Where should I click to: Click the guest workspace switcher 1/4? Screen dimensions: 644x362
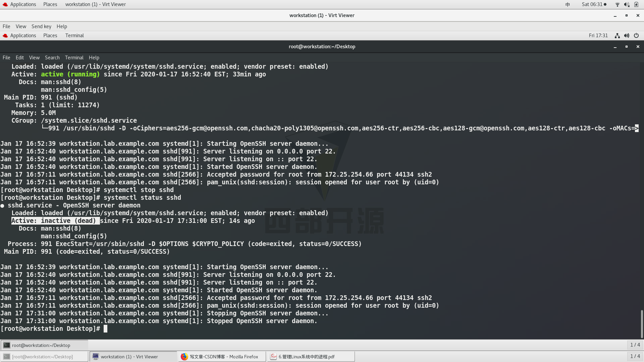(635, 345)
